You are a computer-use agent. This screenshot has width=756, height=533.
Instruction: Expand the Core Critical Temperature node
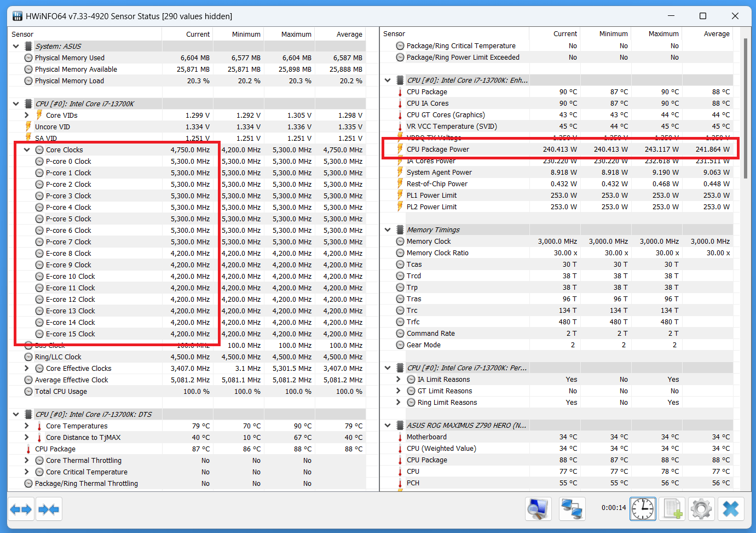coord(27,472)
